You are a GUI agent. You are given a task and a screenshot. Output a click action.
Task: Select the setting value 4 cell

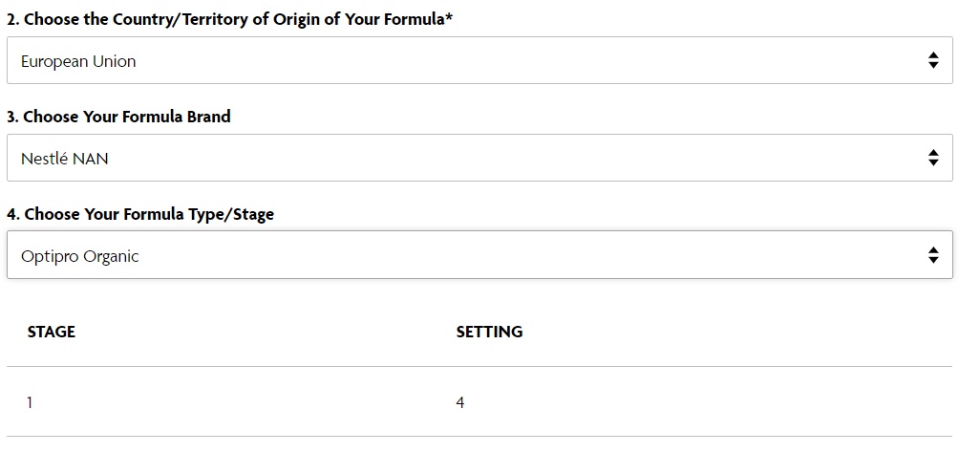(x=460, y=402)
